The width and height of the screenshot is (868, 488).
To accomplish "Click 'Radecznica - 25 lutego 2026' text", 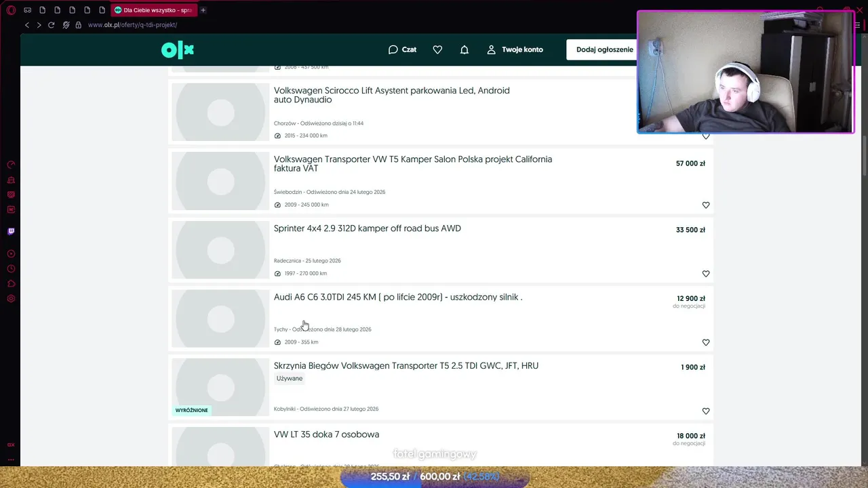I will point(307,261).
